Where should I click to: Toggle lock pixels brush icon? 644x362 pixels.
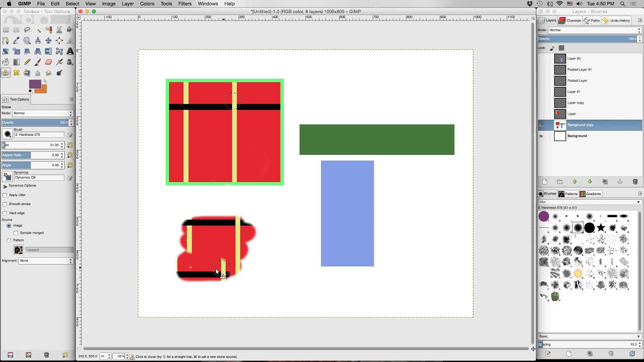[x=552, y=48]
